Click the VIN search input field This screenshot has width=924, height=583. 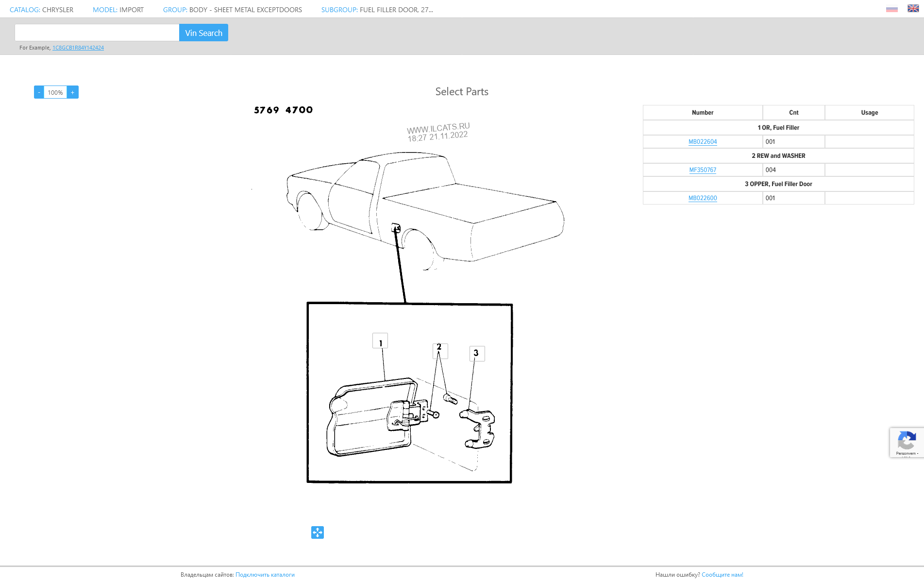(x=97, y=33)
